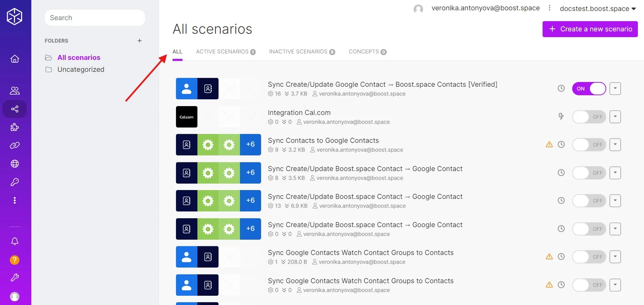Image resolution: width=644 pixels, height=305 pixels.
Task: Open schedule clock for the [Verified] Google Contact scenario
Action: click(x=561, y=88)
